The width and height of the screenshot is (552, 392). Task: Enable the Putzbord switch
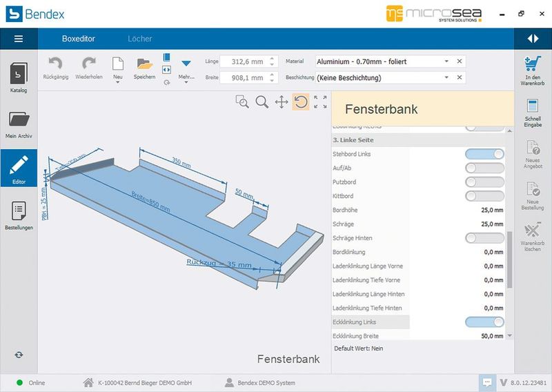484,182
